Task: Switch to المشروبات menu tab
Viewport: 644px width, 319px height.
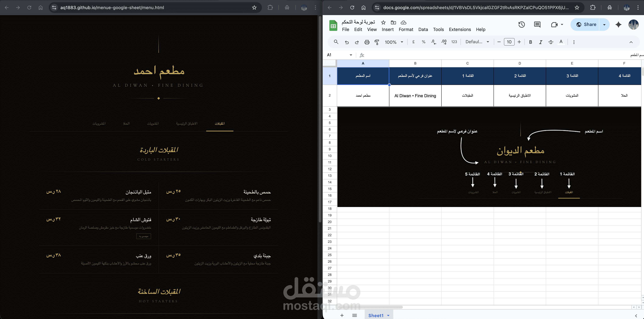Action: click(99, 123)
